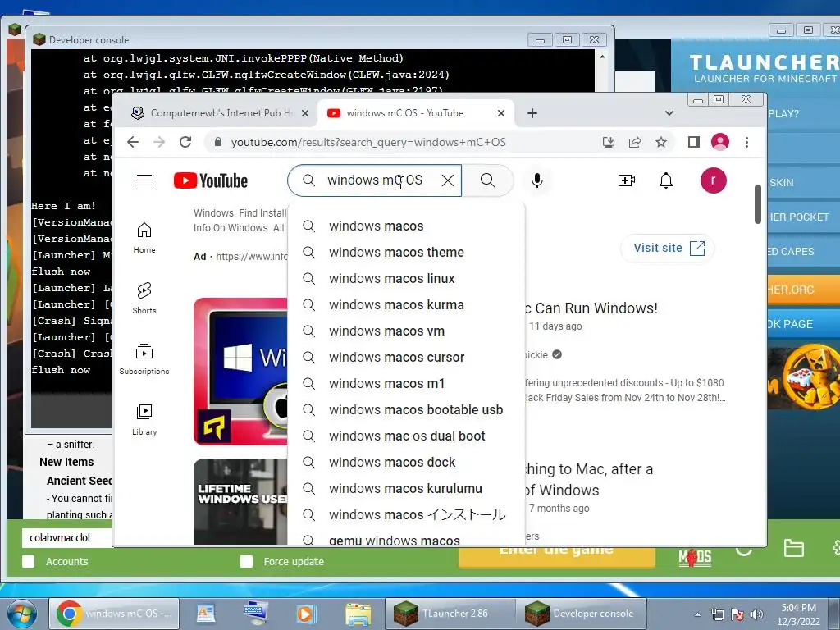This screenshot has height=630, width=840.
Task: Open Chrome profile avatar
Action: point(720,142)
